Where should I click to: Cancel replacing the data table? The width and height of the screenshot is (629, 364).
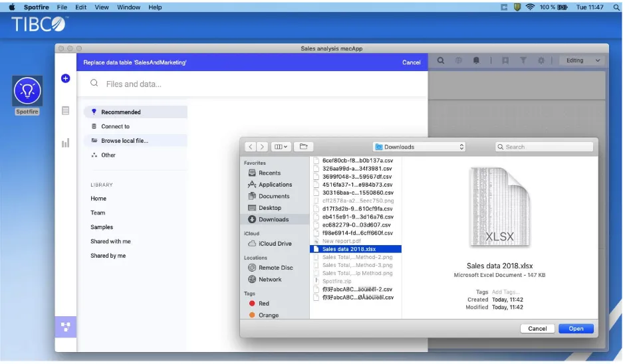pos(411,62)
